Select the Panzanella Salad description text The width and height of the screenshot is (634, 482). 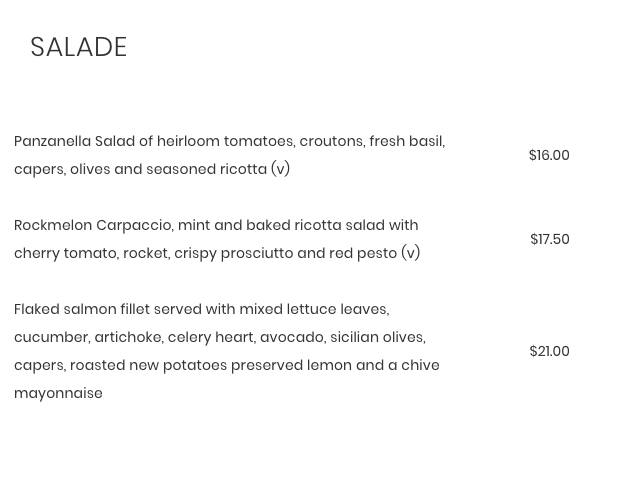pos(230,155)
